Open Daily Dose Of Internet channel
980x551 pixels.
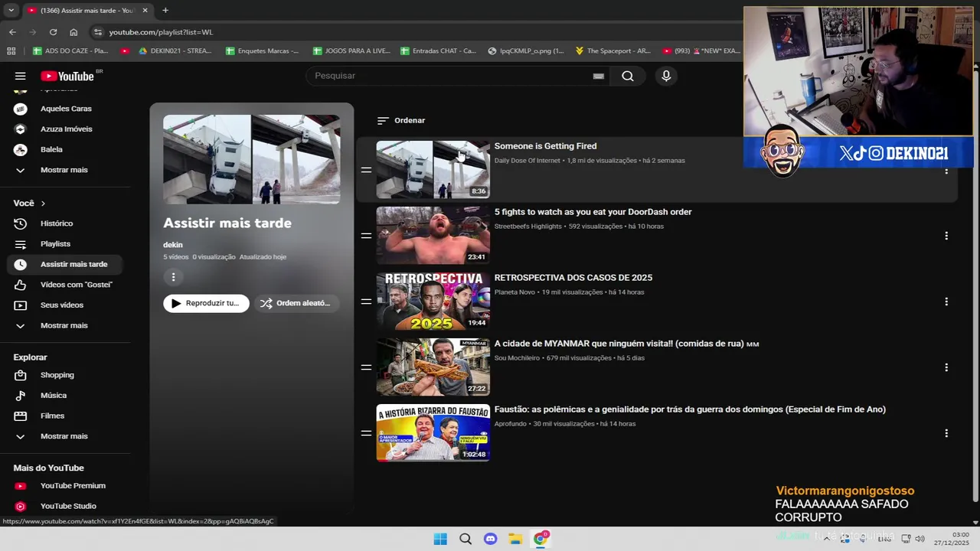(x=528, y=161)
